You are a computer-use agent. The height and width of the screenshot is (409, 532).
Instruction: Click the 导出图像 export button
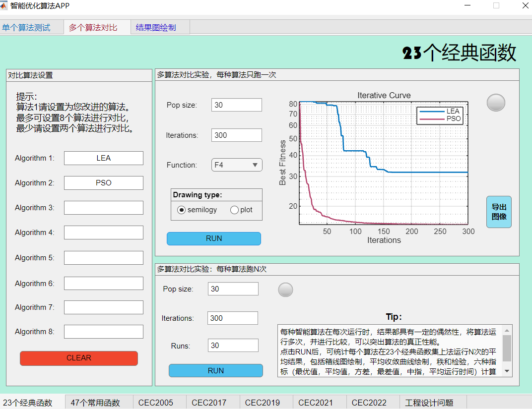tap(498, 212)
